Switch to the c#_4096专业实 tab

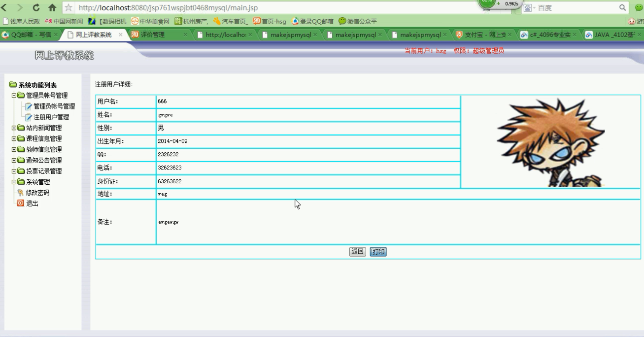point(549,34)
